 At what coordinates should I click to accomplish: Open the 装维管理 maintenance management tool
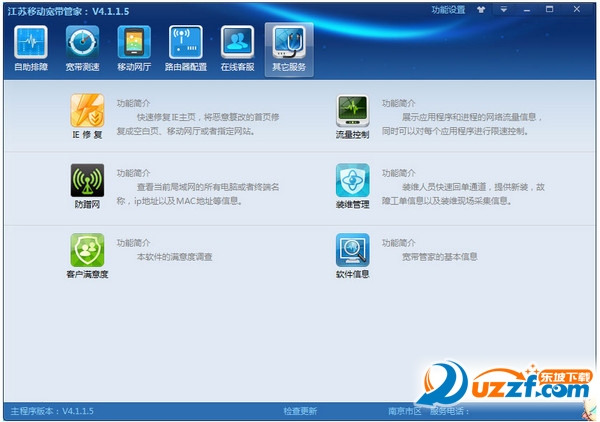pos(352,186)
